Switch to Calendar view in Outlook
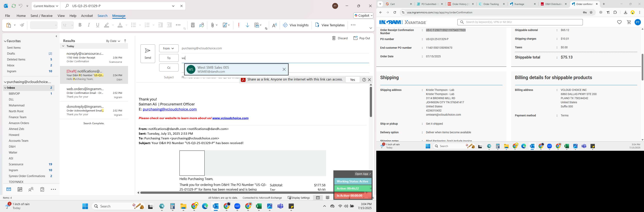 20,189
